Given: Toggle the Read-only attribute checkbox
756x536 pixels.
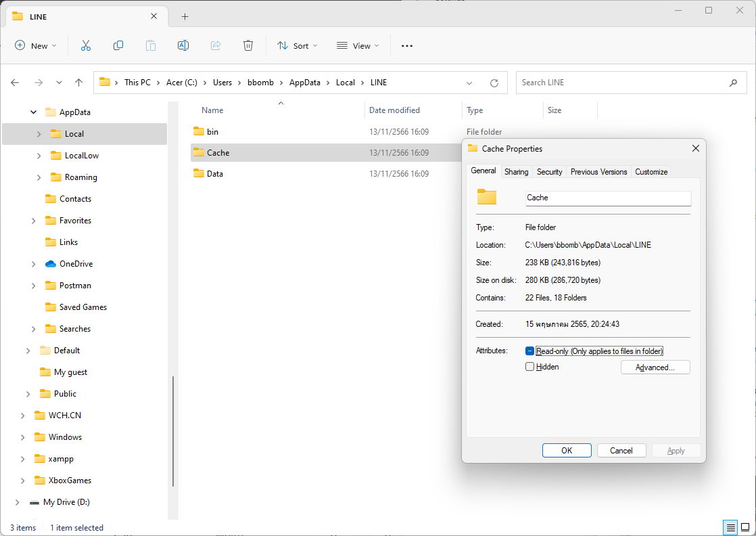Looking at the screenshot, I should pyautogui.click(x=530, y=351).
